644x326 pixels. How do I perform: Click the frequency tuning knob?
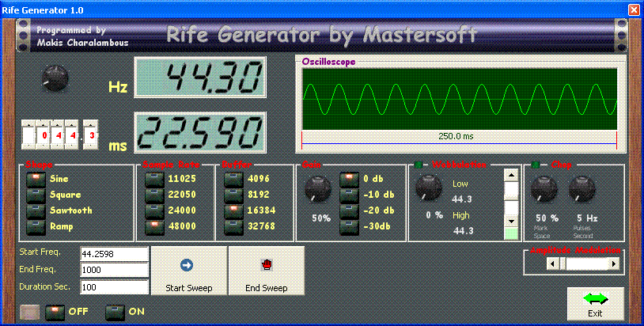55,78
